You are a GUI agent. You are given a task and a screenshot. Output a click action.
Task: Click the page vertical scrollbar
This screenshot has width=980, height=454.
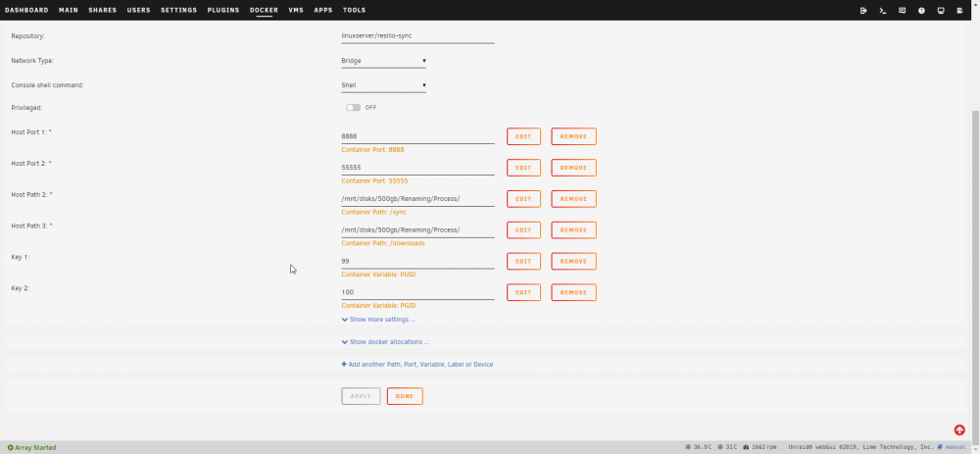975,276
